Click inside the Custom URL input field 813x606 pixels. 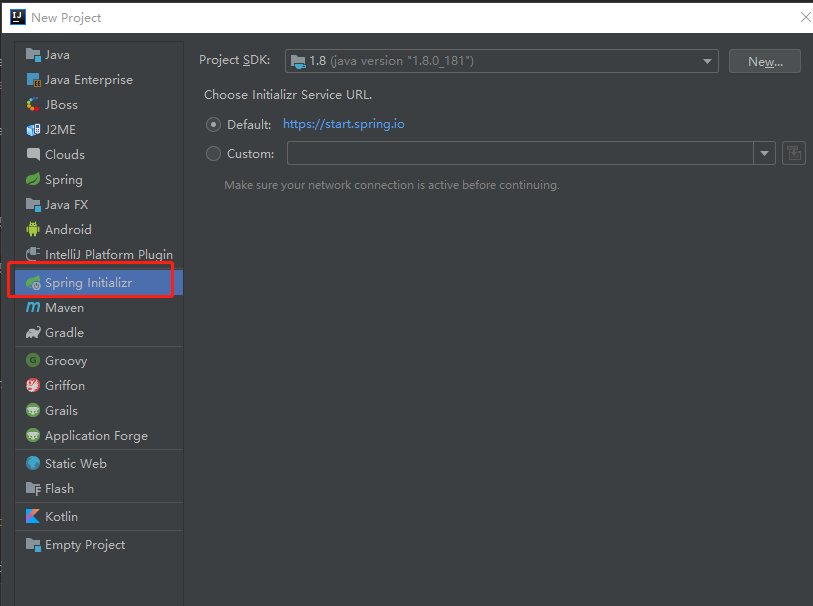click(520, 153)
